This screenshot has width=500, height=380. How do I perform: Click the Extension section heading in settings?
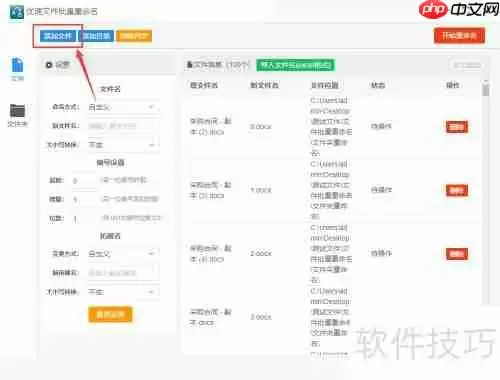pyautogui.click(x=110, y=236)
